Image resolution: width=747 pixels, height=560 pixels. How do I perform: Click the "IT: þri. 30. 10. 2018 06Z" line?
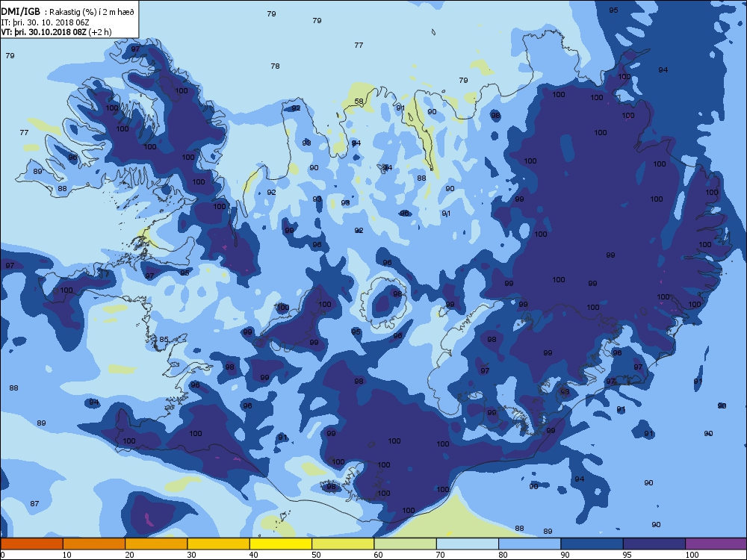coord(46,22)
